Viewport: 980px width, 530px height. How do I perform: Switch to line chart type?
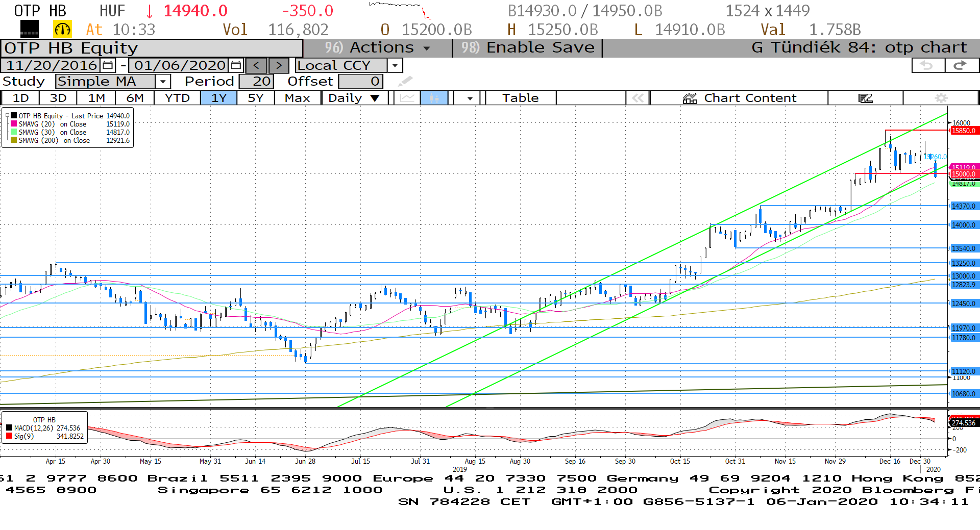tap(407, 98)
